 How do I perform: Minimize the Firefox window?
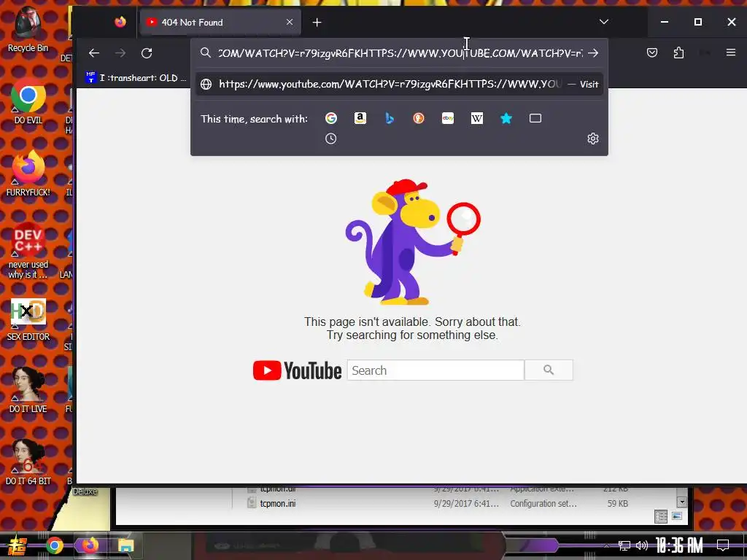665,22
